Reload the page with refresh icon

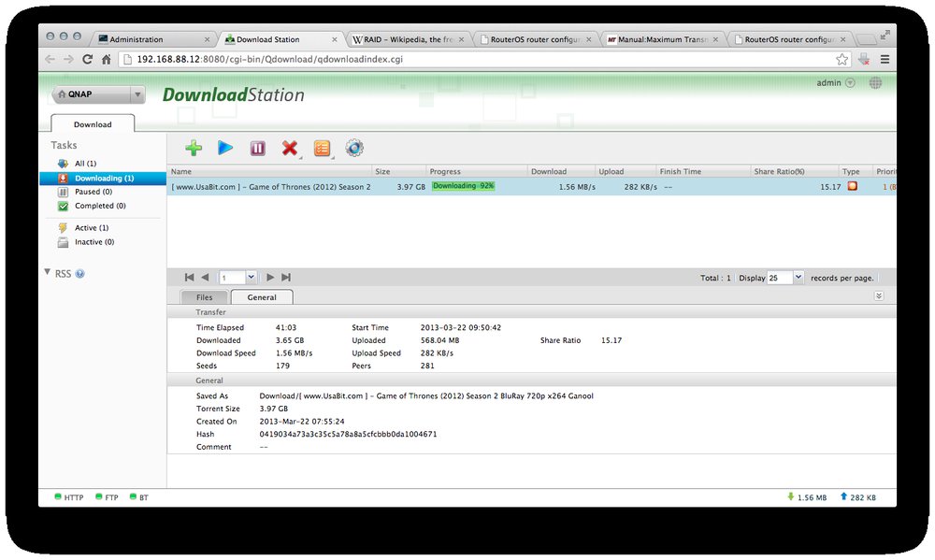coord(88,59)
